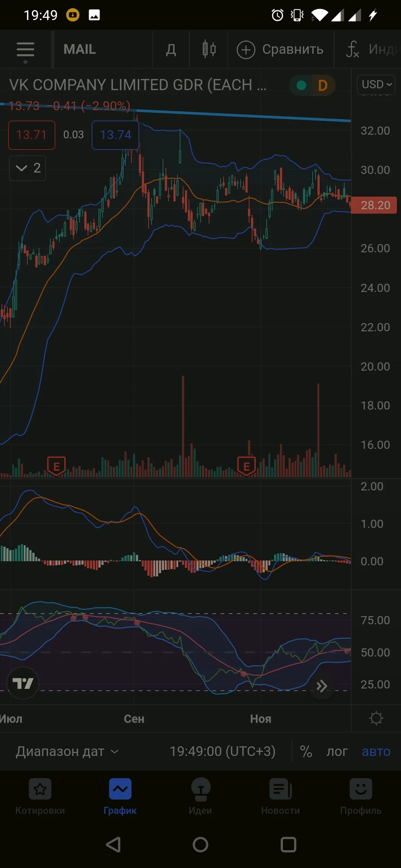Tap the Android home navigation button
401x868 pixels.
pyautogui.click(x=200, y=845)
